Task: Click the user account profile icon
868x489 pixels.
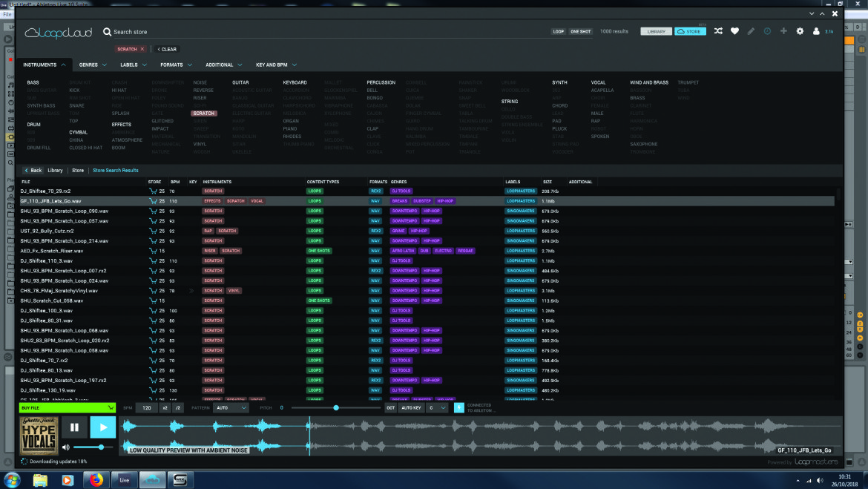Action: coord(816,32)
